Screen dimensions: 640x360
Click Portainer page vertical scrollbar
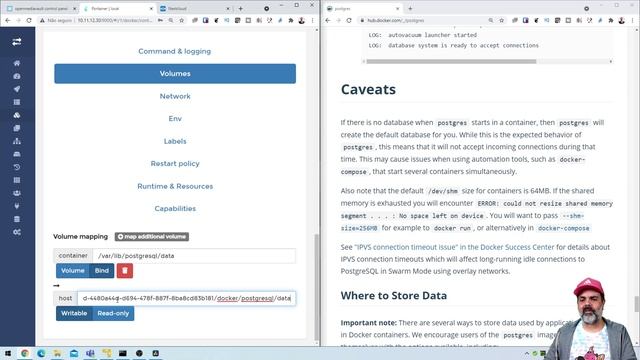point(317,287)
